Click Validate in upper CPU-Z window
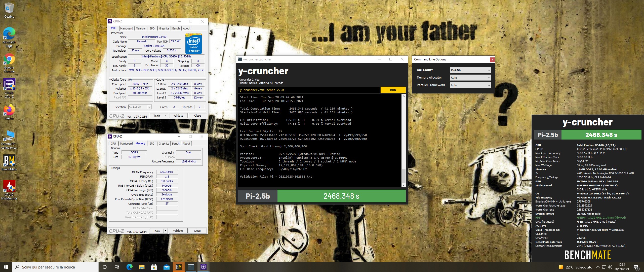Viewport: 644px width, 272px height. tap(178, 116)
